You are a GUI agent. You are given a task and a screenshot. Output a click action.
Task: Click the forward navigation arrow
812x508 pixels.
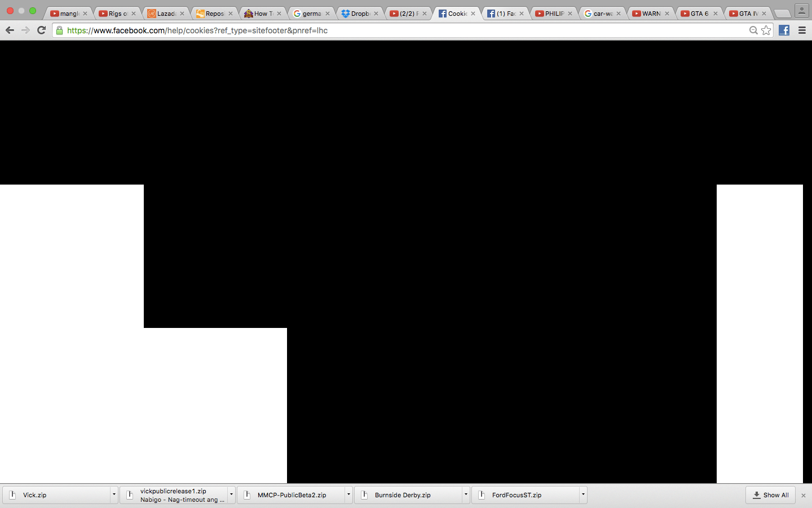point(25,30)
